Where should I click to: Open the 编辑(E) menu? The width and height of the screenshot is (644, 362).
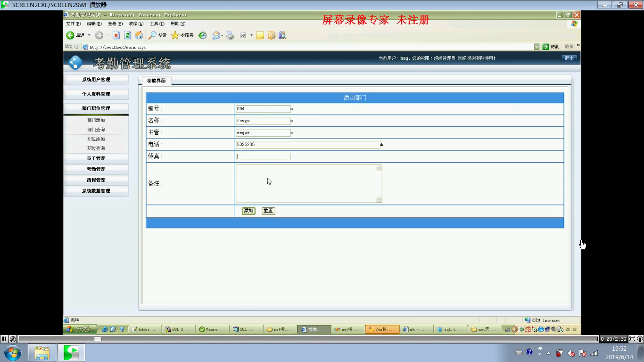click(94, 24)
